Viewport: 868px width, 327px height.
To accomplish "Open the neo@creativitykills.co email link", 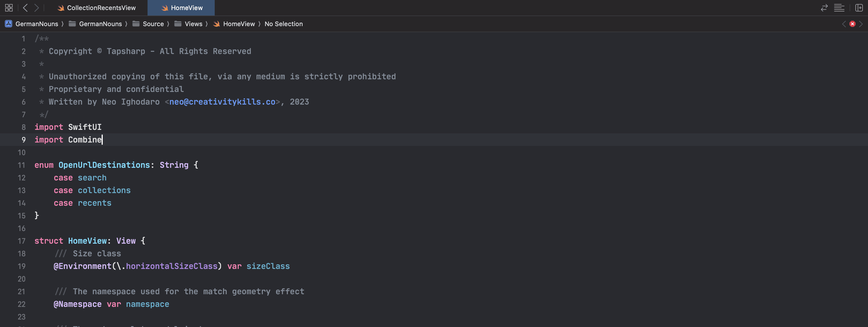I will point(222,102).
